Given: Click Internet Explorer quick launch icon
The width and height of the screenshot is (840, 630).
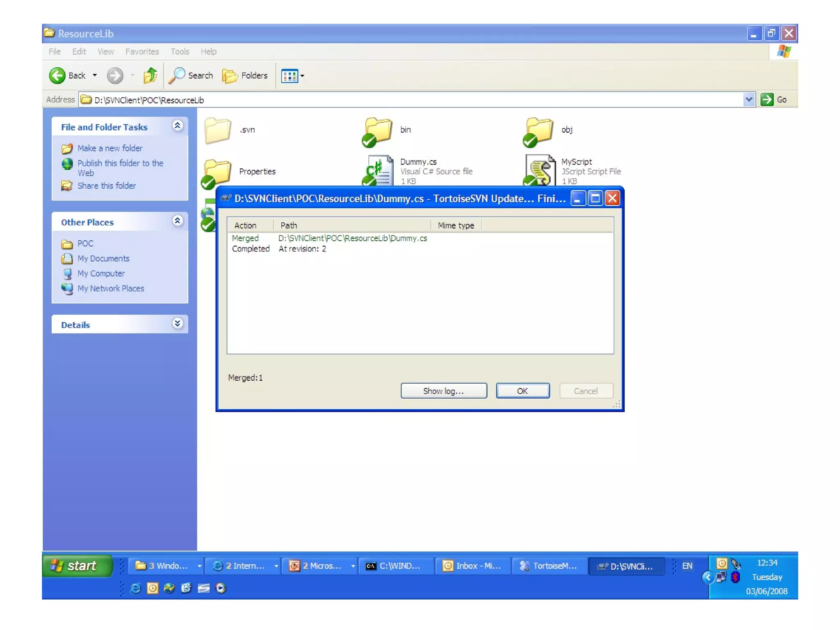Looking at the screenshot, I should coord(135,588).
